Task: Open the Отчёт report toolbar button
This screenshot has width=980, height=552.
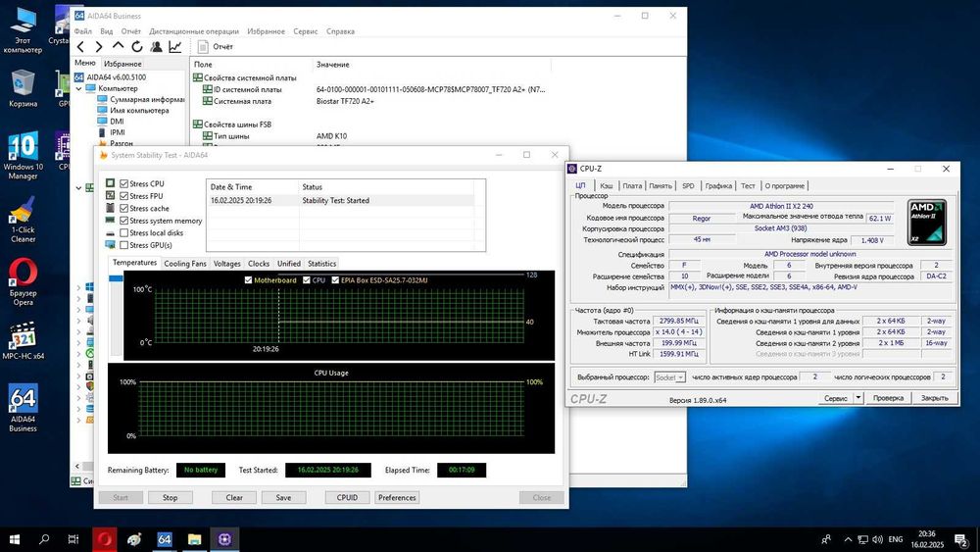Action: point(216,46)
